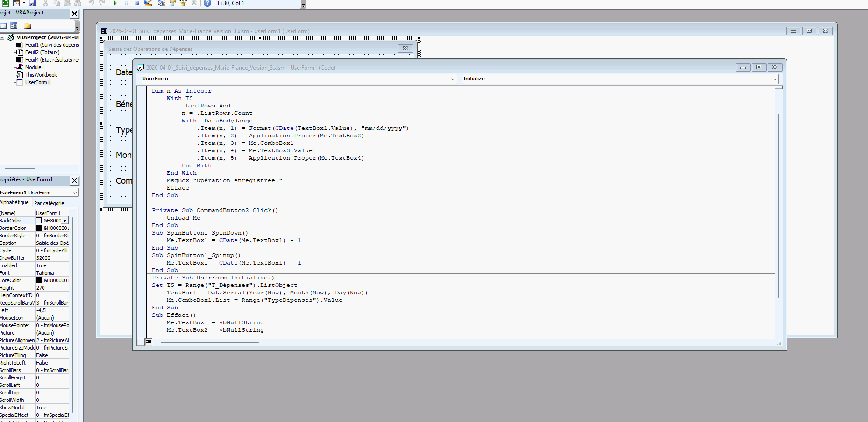Viewport: 868px width, 422px height.
Task: Click the Reset (stop) toolbar icon
Action: [137, 3]
